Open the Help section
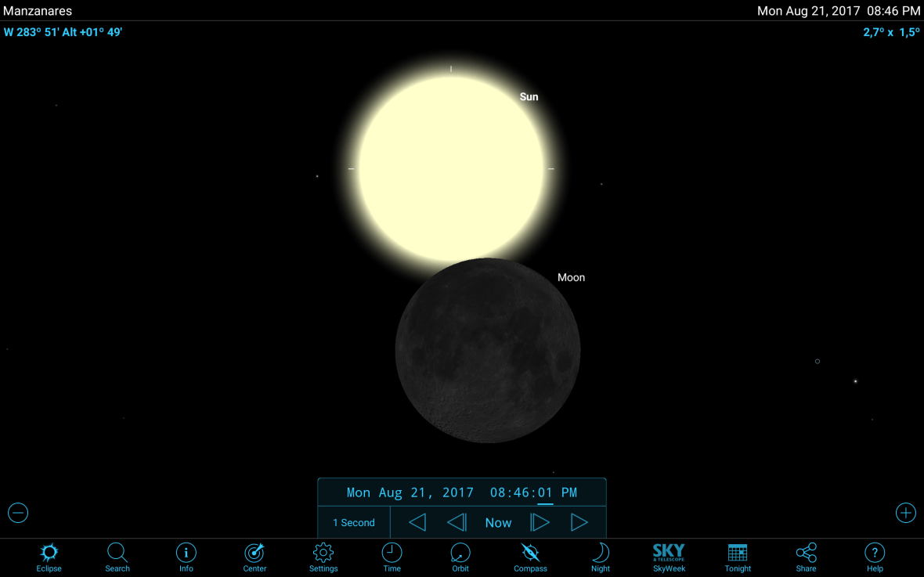The height and width of the screenshot is (577, 924). tap(875, 557)
